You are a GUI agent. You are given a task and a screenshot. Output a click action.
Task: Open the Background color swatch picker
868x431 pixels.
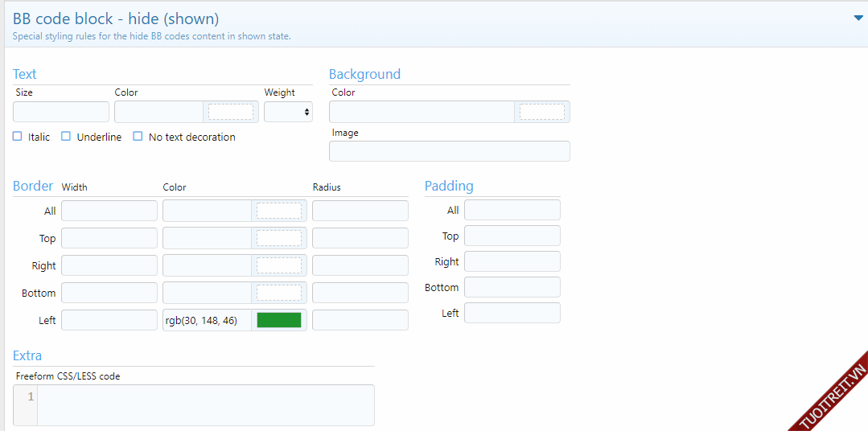pos(541,112)
